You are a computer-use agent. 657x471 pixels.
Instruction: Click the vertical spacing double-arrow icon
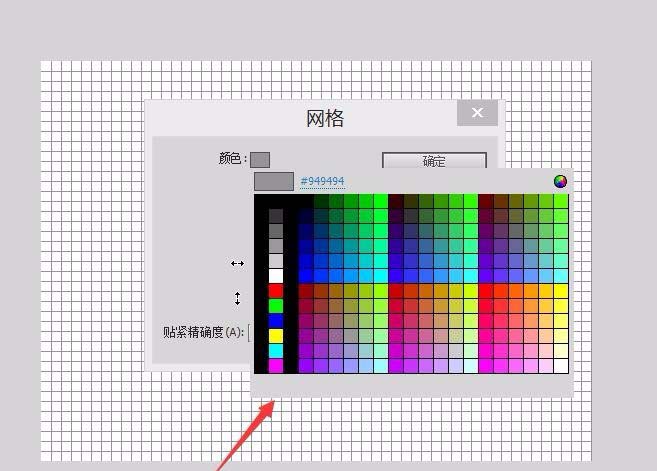tap(238, 298)
